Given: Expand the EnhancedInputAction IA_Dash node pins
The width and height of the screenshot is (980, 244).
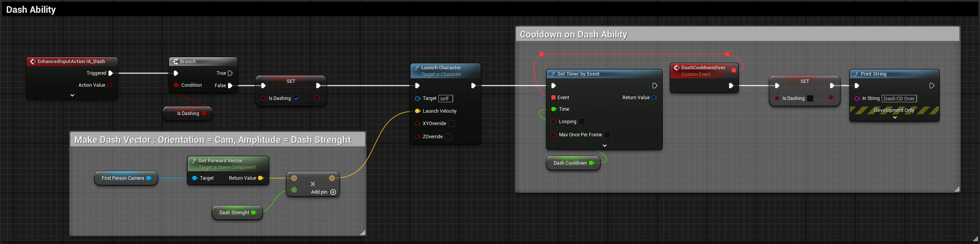Looking at the screenshot, I should [72, 95].
